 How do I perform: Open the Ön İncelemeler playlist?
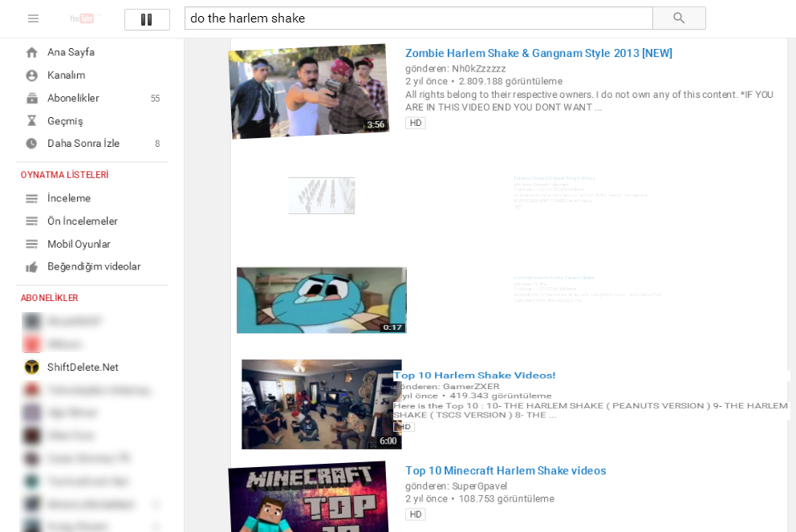pos(82,221)
